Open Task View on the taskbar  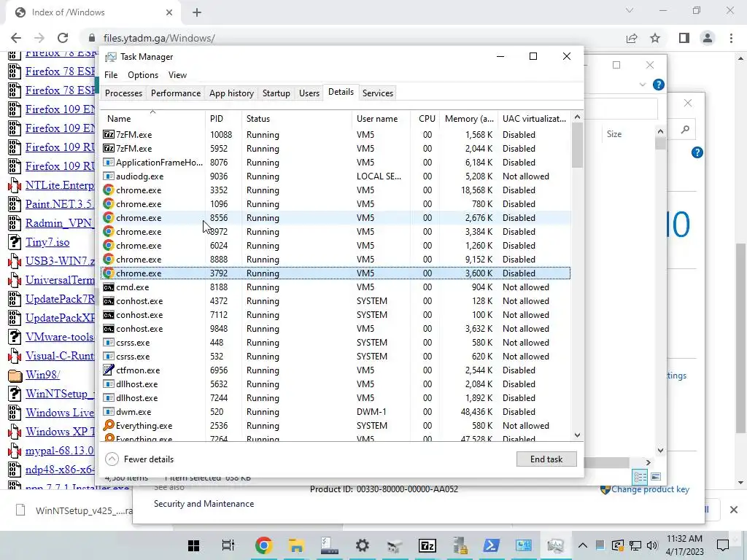coord(228,545)
